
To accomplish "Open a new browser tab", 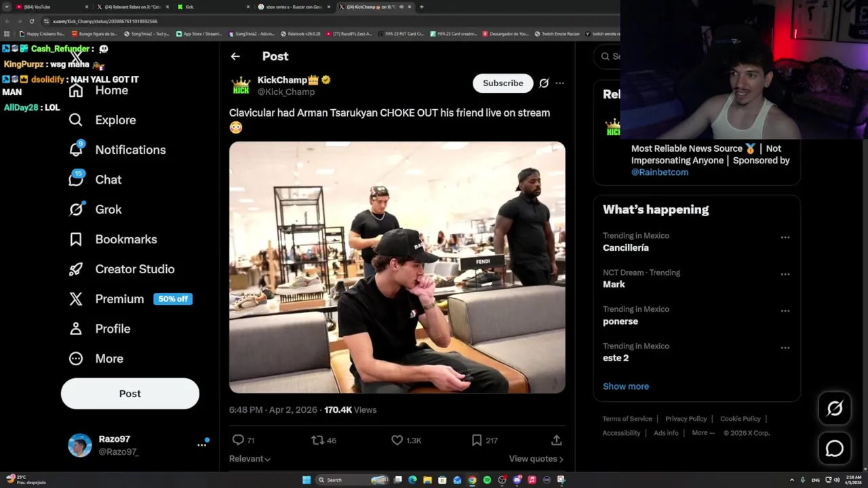I will click(x=422, y=7).
